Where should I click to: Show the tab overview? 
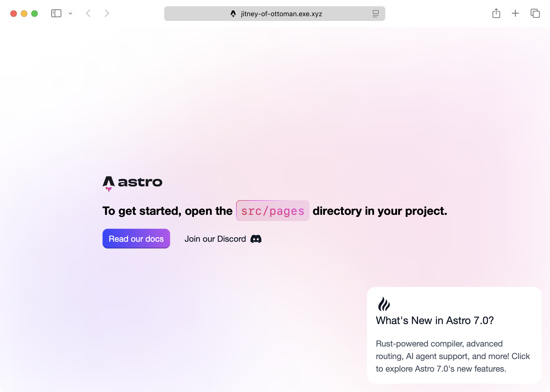535,13
